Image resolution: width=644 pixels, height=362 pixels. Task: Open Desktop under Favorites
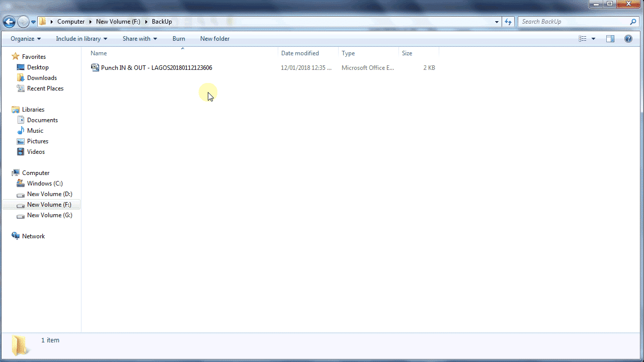pyautogui.click(x=38, y=67)
